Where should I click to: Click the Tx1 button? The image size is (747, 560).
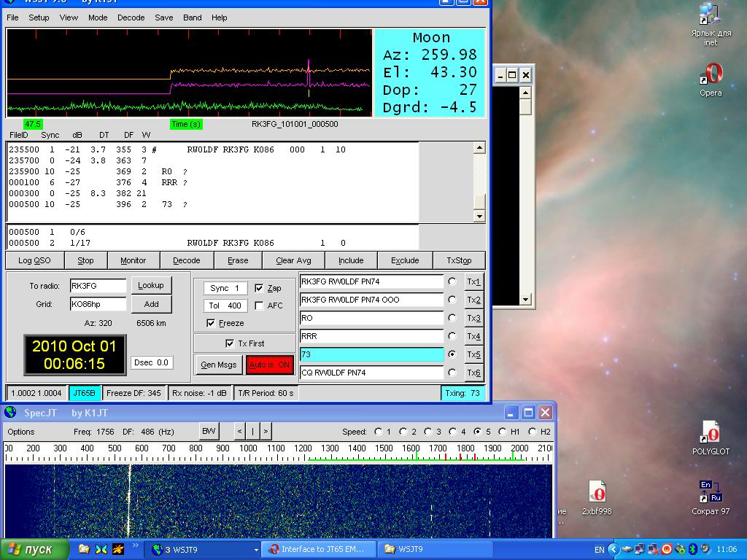(x=474, y=281)
